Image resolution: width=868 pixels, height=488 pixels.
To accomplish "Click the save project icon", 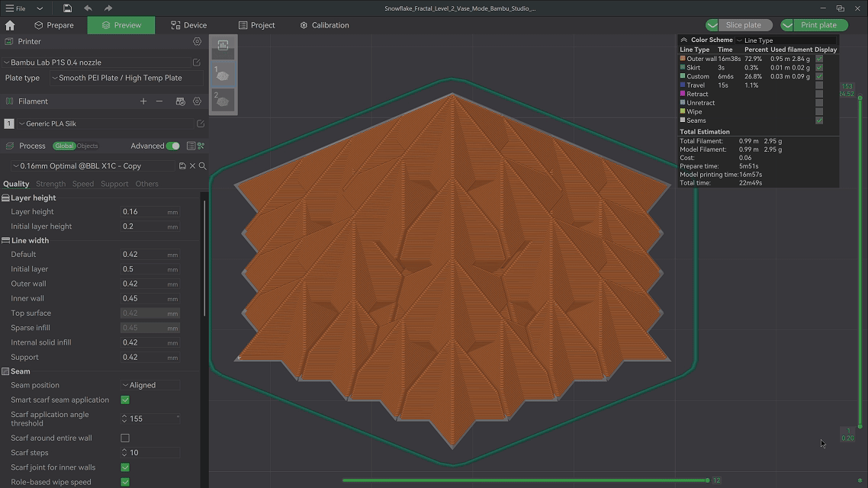I will pos(67,8).
